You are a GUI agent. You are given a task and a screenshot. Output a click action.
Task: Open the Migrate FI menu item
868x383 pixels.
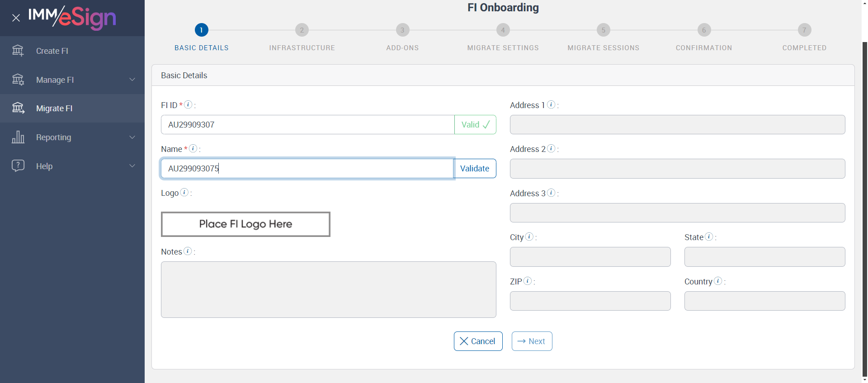pos(54,109)
